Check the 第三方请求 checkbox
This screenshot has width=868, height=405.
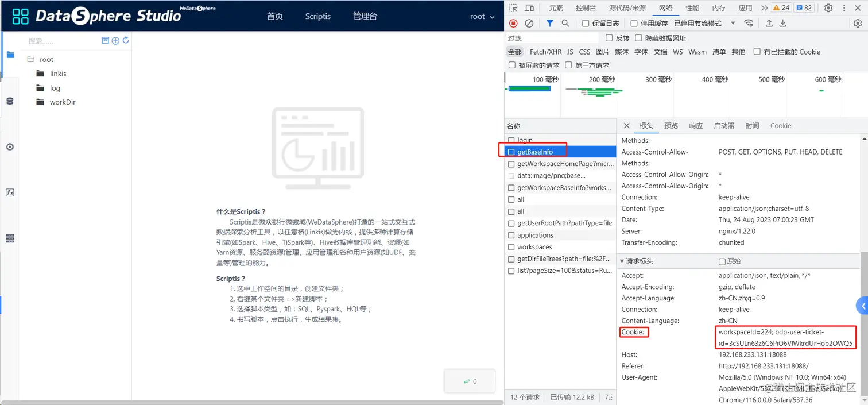[568, 65]
